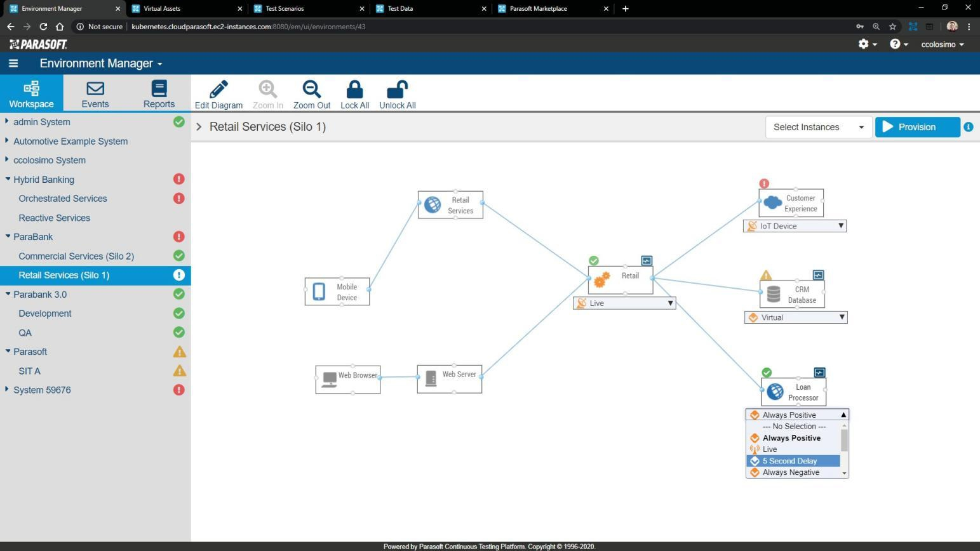This screenshot has width=980, height=551.
Task: Click the monitor icon above Loan Processor
Action: 819,373
